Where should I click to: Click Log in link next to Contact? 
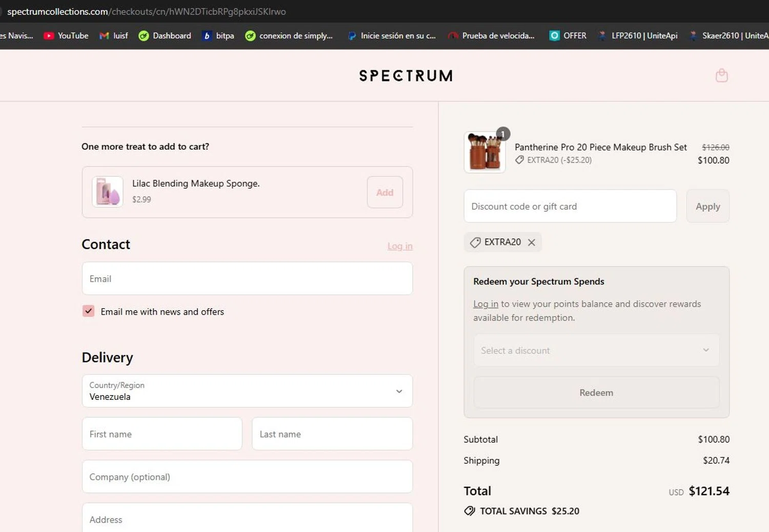tap(400, 246)
